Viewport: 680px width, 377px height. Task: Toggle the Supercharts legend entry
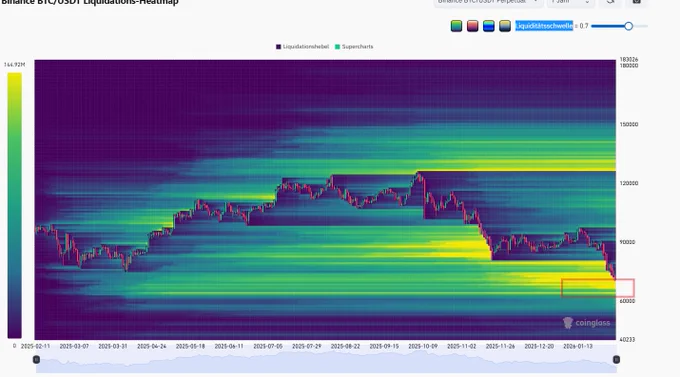[x=354, y=46]
